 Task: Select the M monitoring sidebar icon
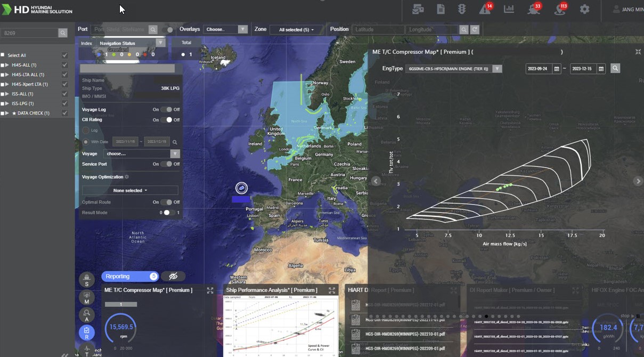(x=87, y=297)
